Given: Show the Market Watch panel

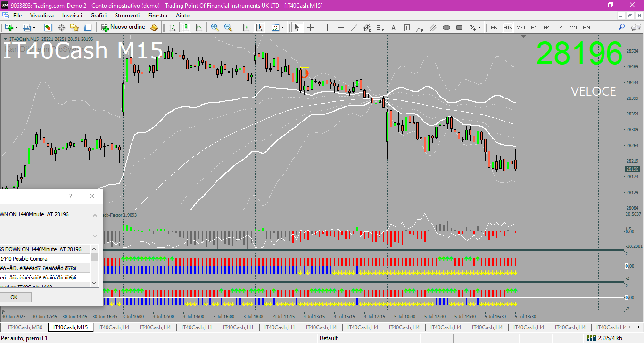Looking at the screenshot, I should [48, 27].
